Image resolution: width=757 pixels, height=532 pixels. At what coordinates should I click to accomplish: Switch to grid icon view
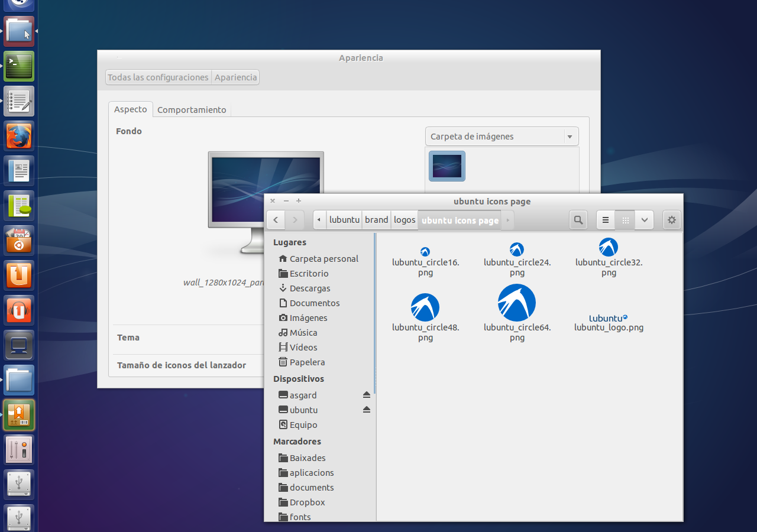(625, 220)
